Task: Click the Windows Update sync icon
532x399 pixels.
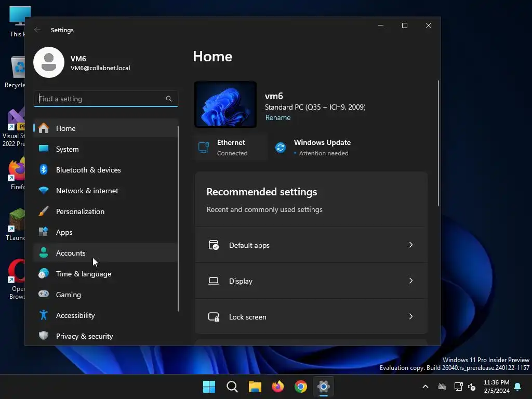Action: tap(280, 147)
